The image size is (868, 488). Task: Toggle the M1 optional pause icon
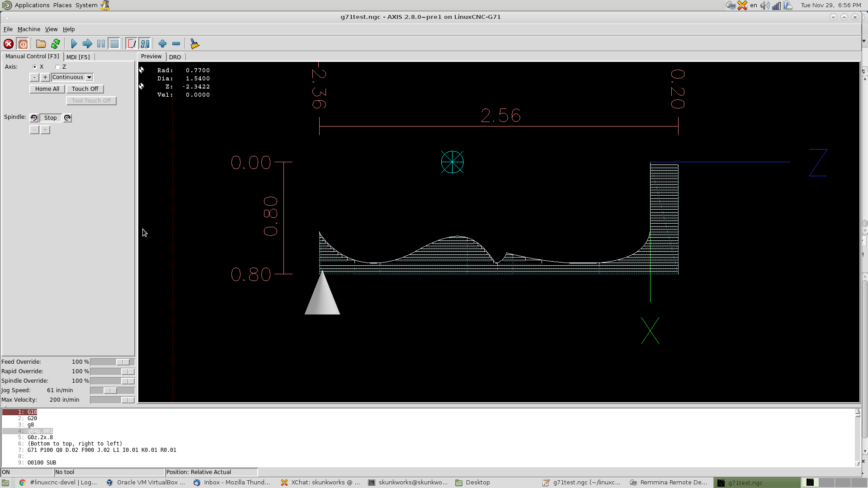[145, 44]
